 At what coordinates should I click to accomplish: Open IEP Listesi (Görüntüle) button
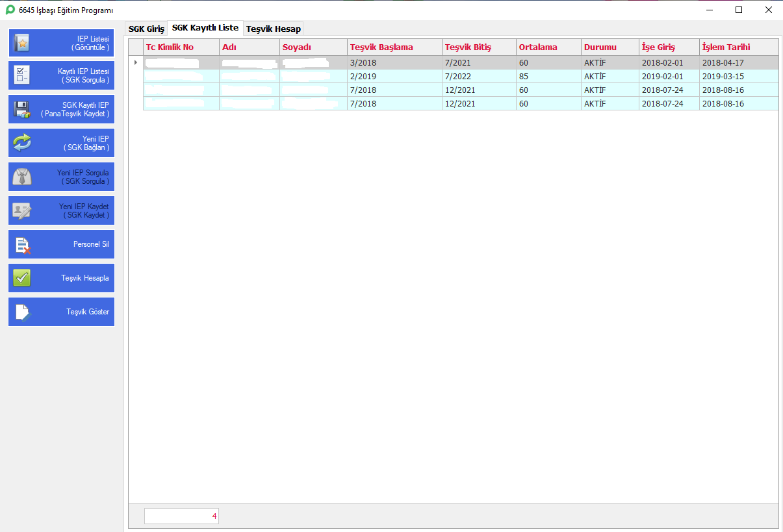tap(61, 43)
